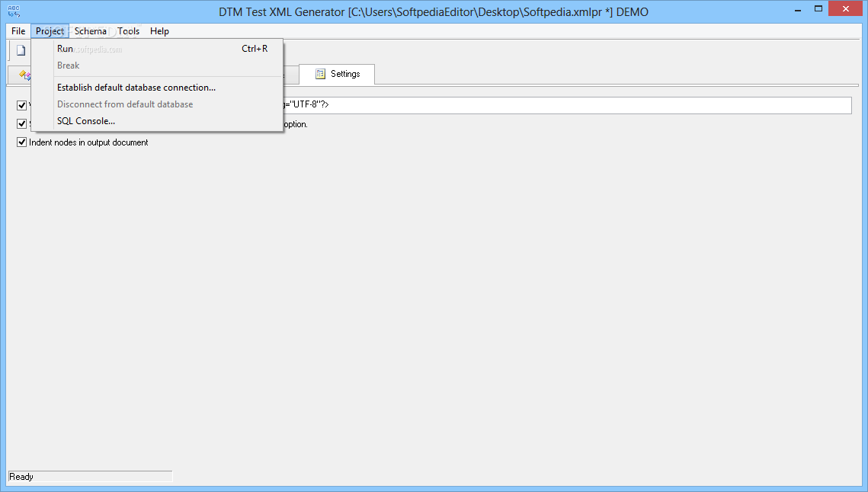Minimize the DTM Test XML Generator window
Viewport: 868px width, 492px height.
pos(798,9)
